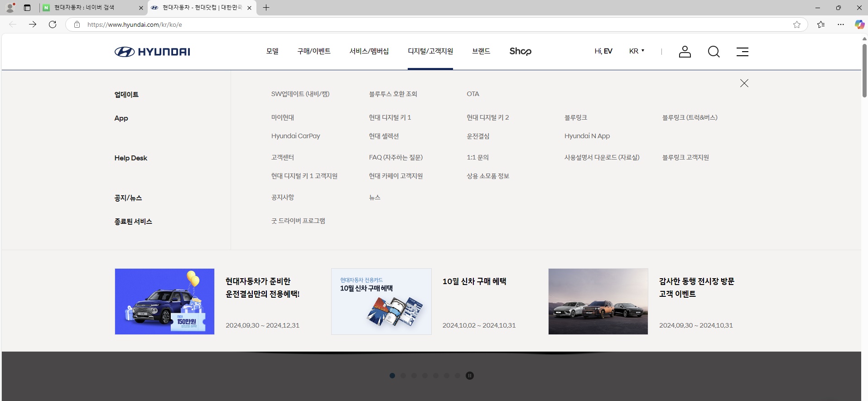Open FAQ (자주하는 질문) link

pyautogui.click(x=396, y=157)
